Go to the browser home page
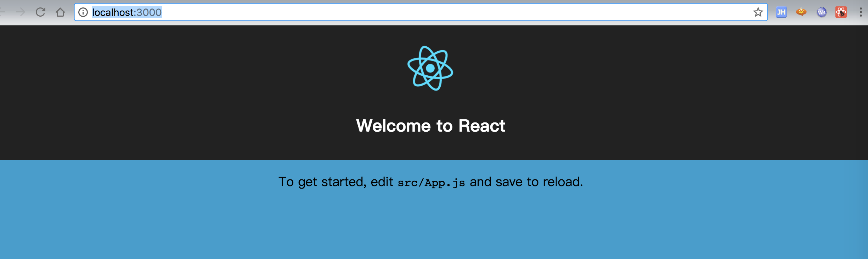868x259 pixels. [x=60, y=12]
